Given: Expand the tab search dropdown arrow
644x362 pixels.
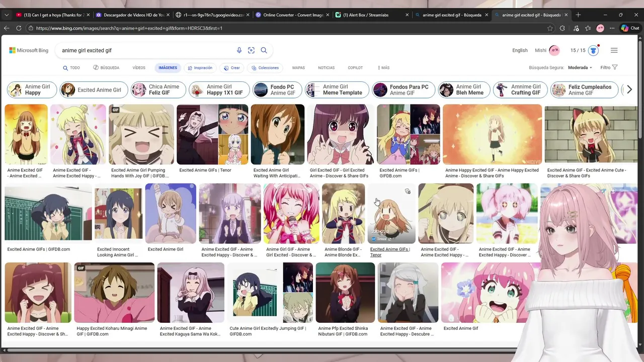Looking at the screenshot, I should coord(7,15).
